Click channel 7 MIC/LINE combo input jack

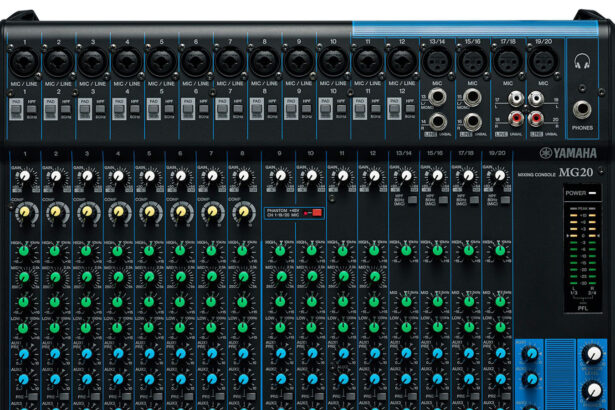[x=230, y=63]
